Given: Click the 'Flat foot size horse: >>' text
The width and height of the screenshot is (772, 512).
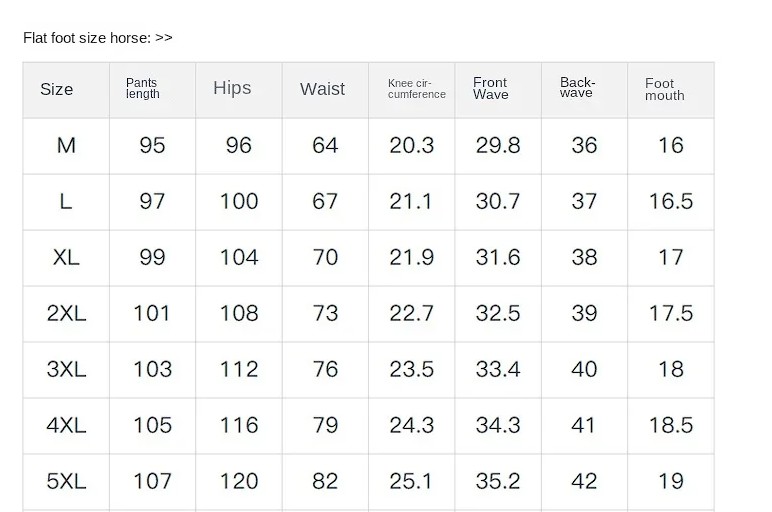Looking at the screenshot, I should (97, 38).
